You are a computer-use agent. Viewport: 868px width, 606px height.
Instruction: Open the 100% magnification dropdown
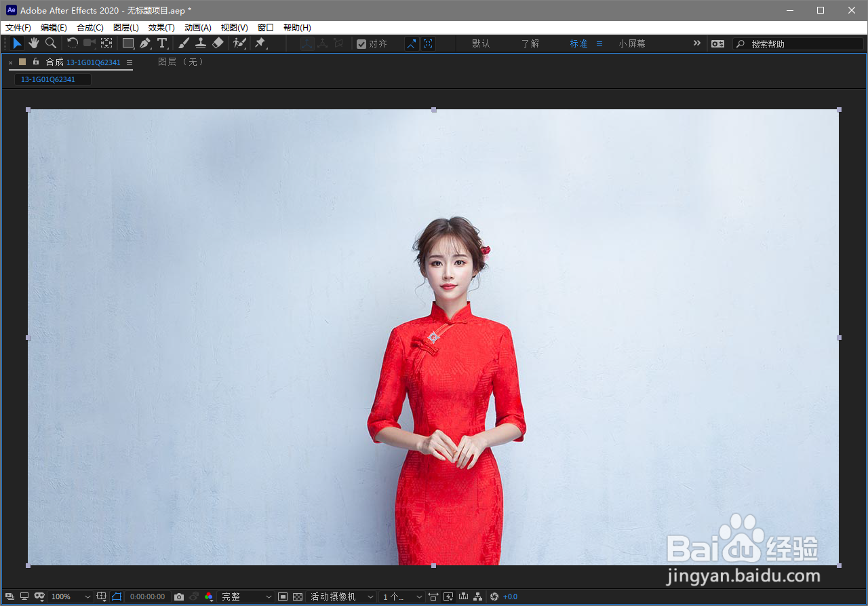(71, 596)
